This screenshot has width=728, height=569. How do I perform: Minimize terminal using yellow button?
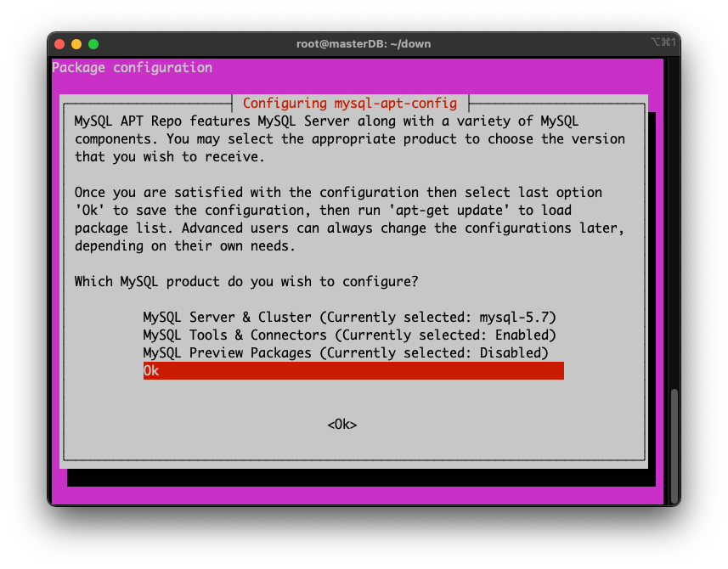(76, 44)
